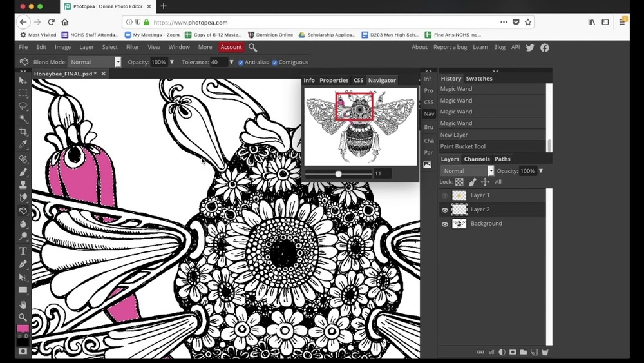Select the Magic Wand tool
The image size is (644, 363).
[23, 119]
